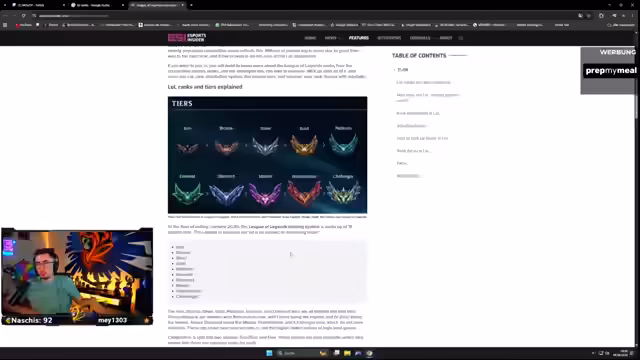Viewport: 640px width, 360px height.
Task: Click the Gold rank emblem
Action: pos(304,145)
